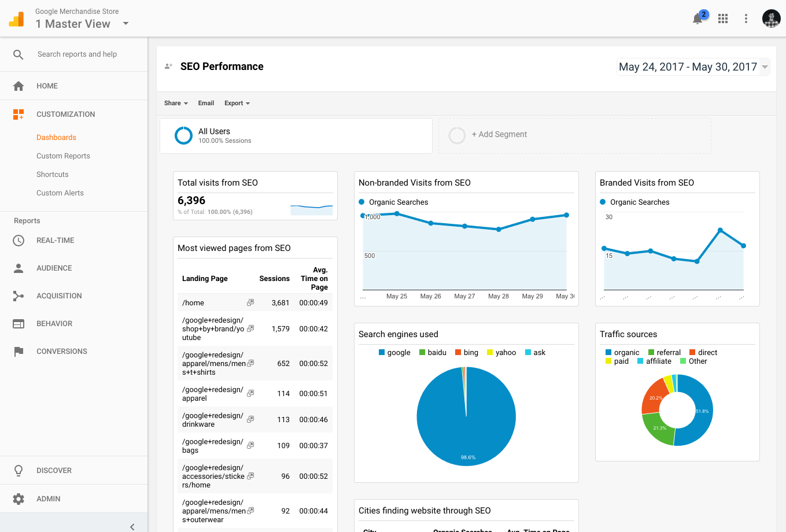Open Custom Reports in sidebar
This screenshot has width=786, height=532.
tap(63, 156)
